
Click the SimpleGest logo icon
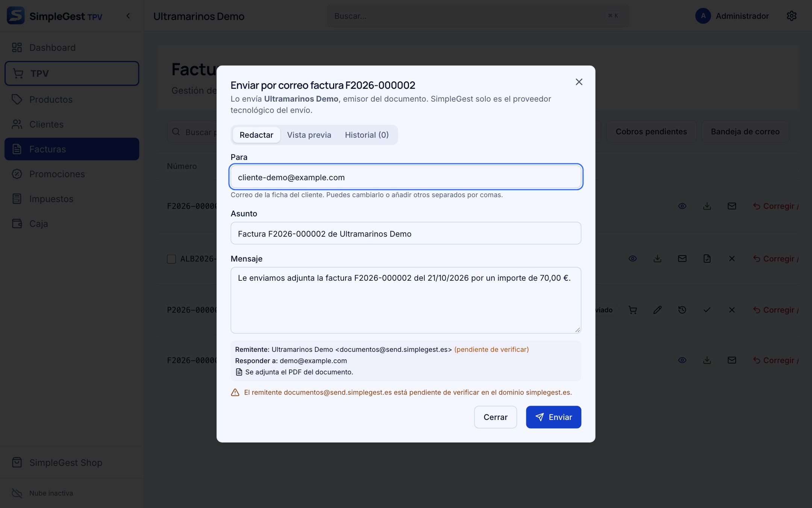click(x=16, y=16)
